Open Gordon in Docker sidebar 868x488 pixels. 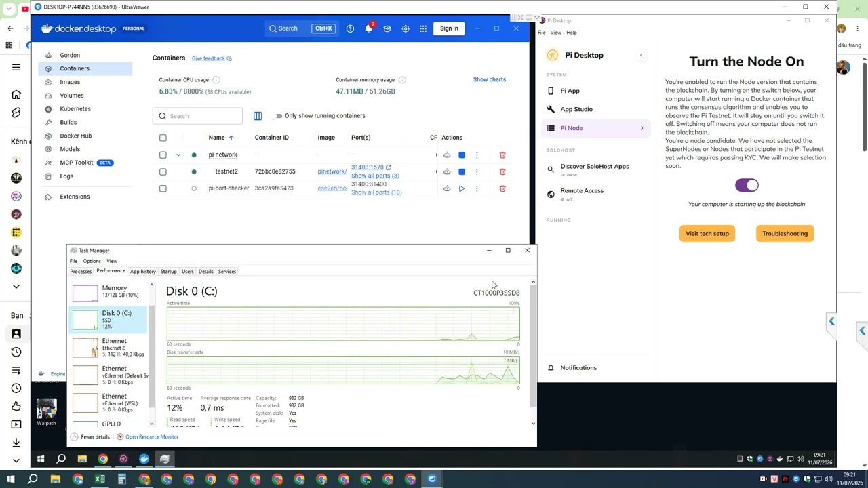pos(85,55)
